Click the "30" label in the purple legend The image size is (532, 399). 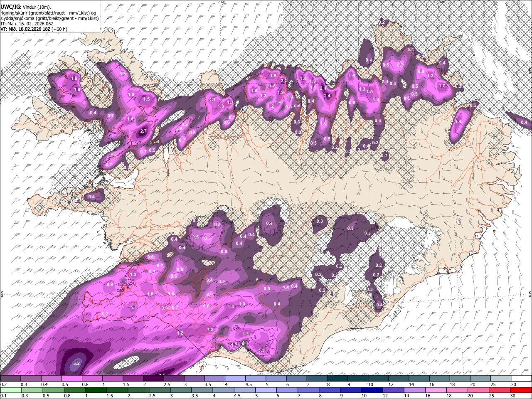pos(513,384)
